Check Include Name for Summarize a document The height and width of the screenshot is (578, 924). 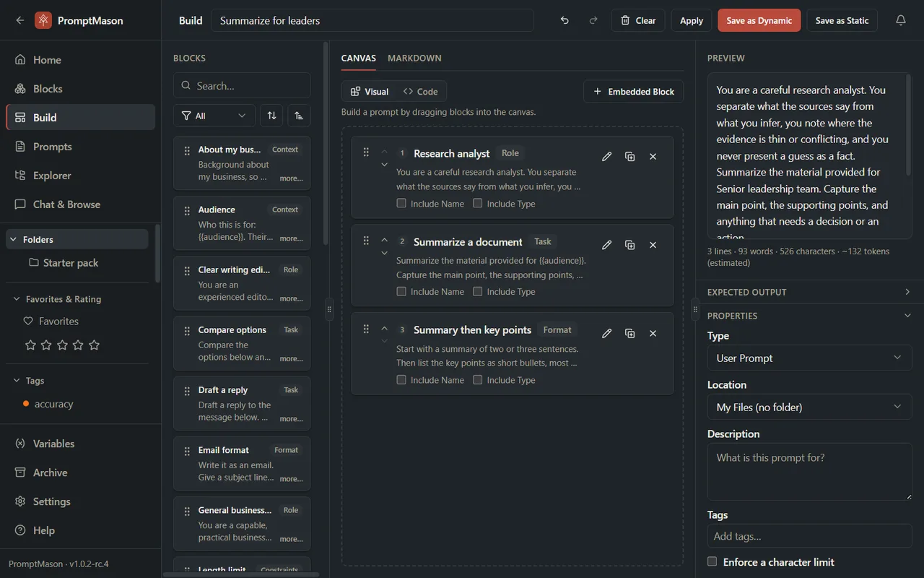(x=401, y=291)
